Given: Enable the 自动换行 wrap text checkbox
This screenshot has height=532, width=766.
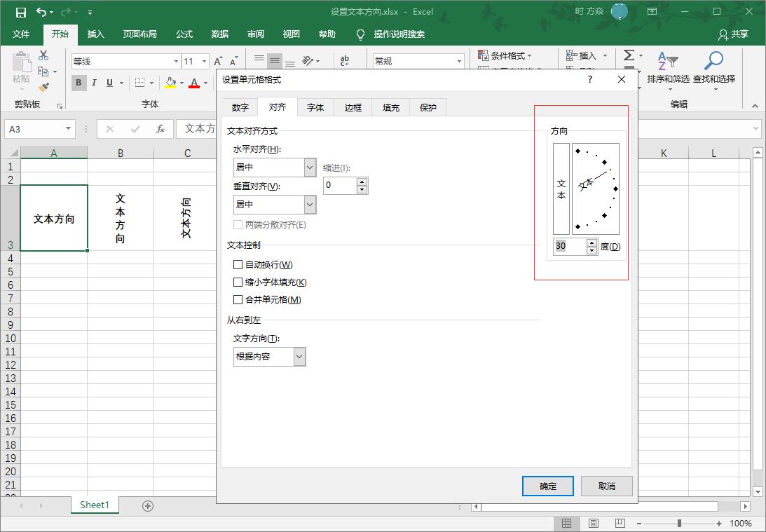Looking at the screenshot, I should tap(238, 265).
